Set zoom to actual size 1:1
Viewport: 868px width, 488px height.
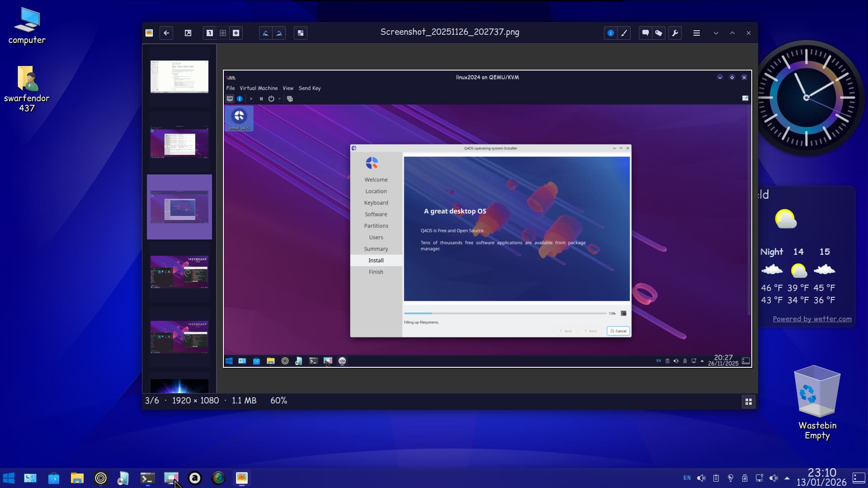click(x=210, y=33)
